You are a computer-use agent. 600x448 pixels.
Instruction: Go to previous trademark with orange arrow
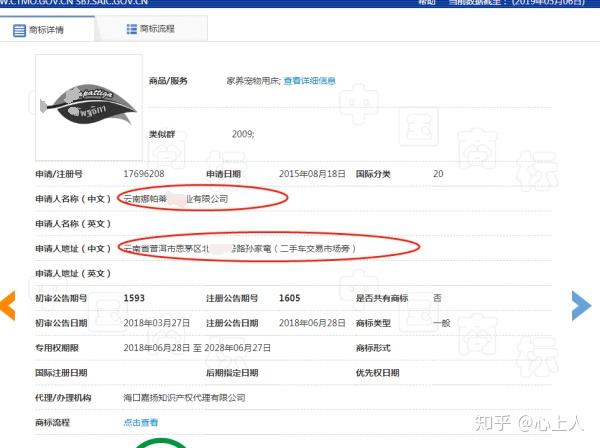8,305
